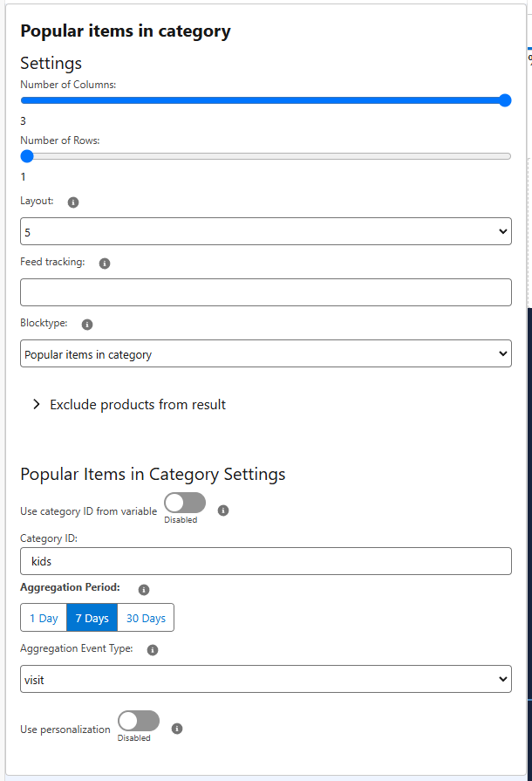The image size is (532, 781).
Task: Click the Aggregation Period info icon
Action: [x=144, y=590]
